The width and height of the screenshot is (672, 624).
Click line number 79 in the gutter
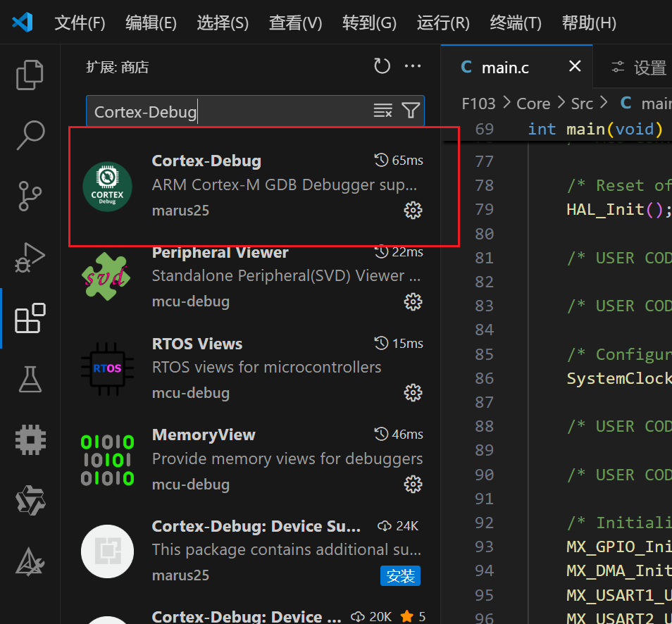coord(485,209)
